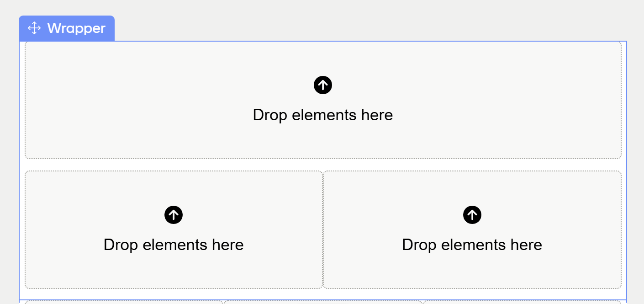Click the partially visible bottom-left drop zone
The height and width of the screenshot is (304, 644).
123,302
